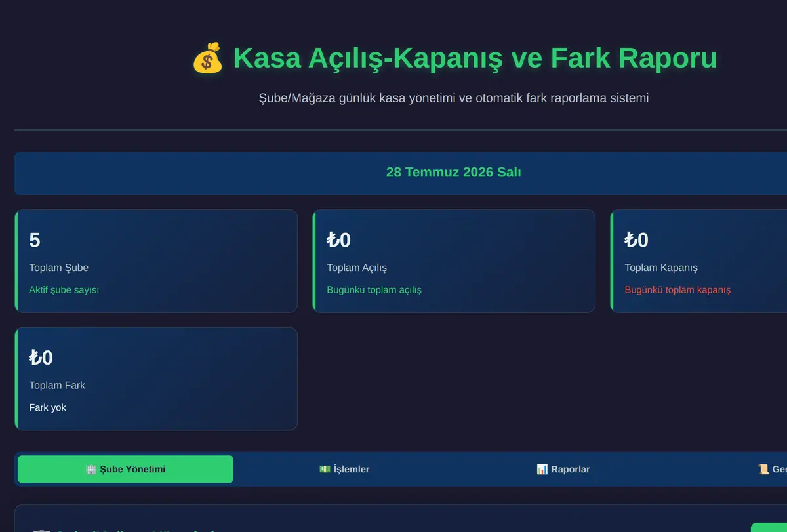Click the Toplam Fark label
Viewport: 787px width, 532px height.
click(x=57, y=386)
